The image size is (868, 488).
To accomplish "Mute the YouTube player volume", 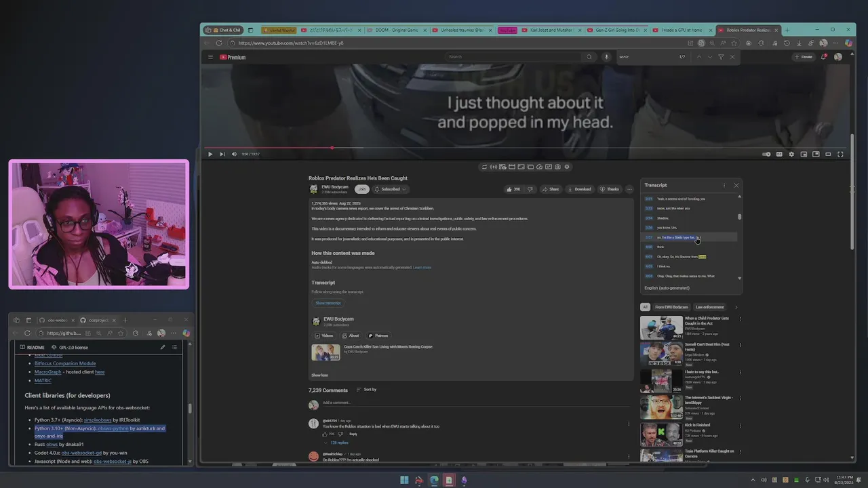I will pyautogui.click(x=235, y=155).
